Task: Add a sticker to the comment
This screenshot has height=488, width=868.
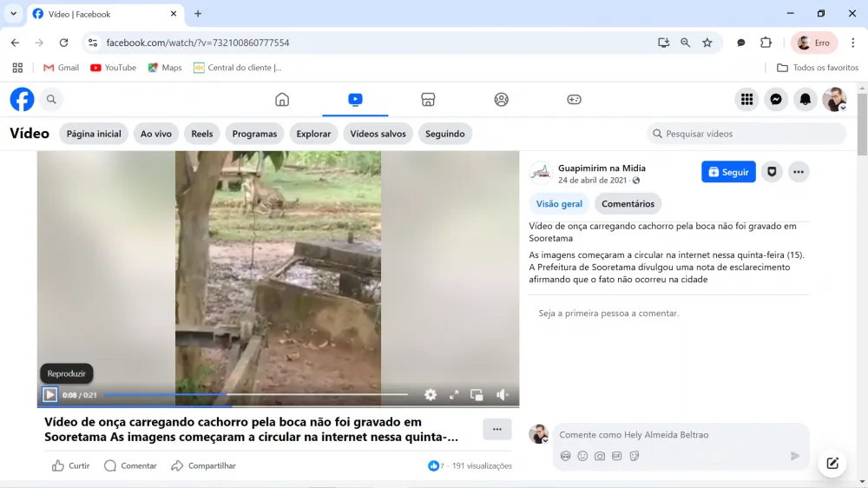Action: [x=635, y=456]
